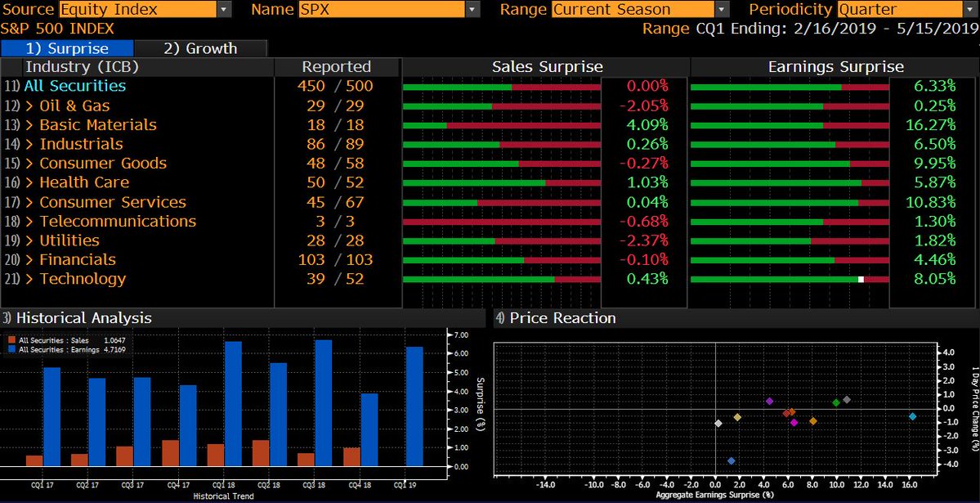The width and height of the screenshot is (980, 503).
Task: Click Financials reported 103 / 103
Action: point(335,259)
